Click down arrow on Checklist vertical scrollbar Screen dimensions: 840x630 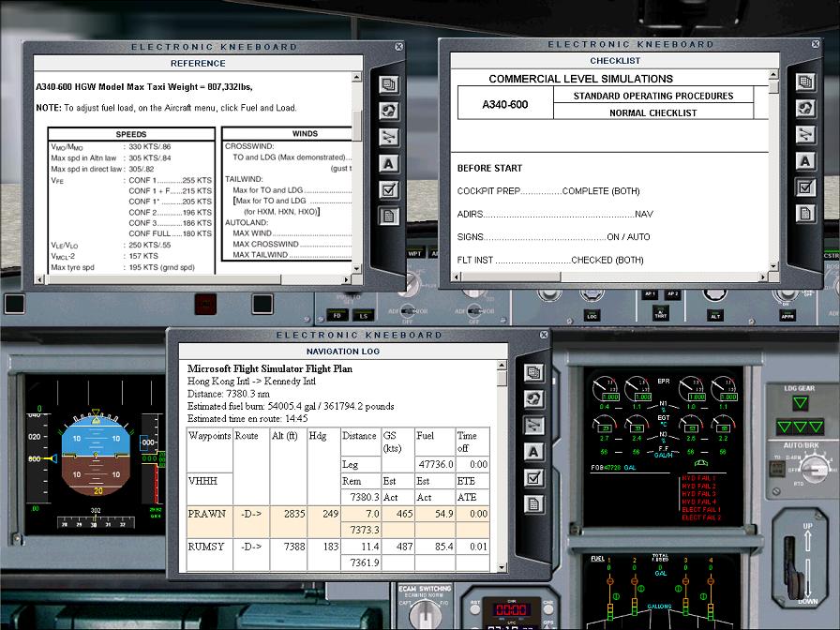pos(773,265)
